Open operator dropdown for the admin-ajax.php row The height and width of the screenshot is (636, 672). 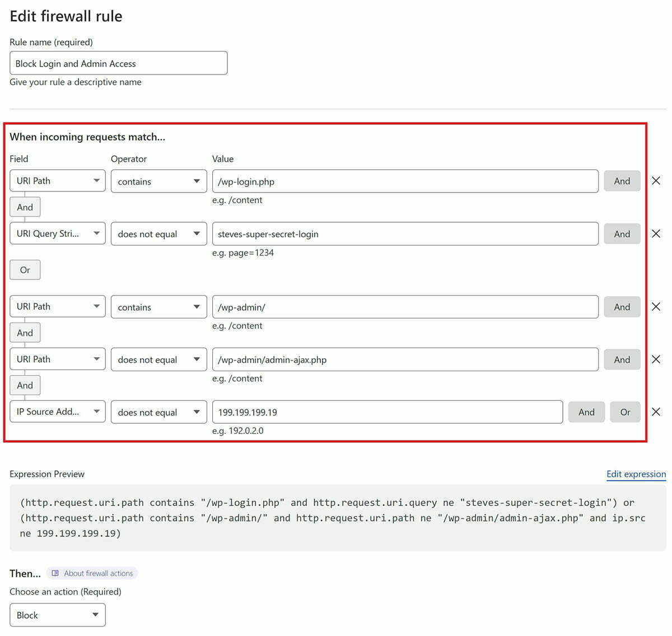159,359
